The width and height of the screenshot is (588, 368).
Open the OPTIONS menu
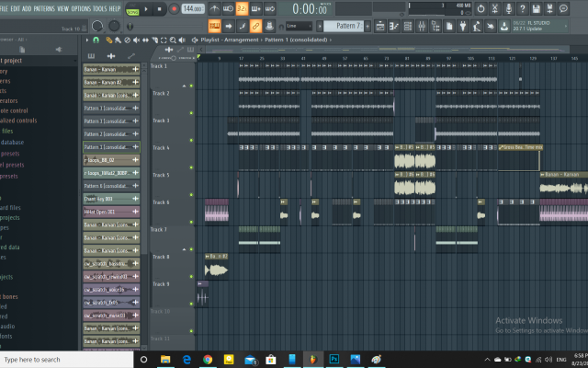[81, 8]
